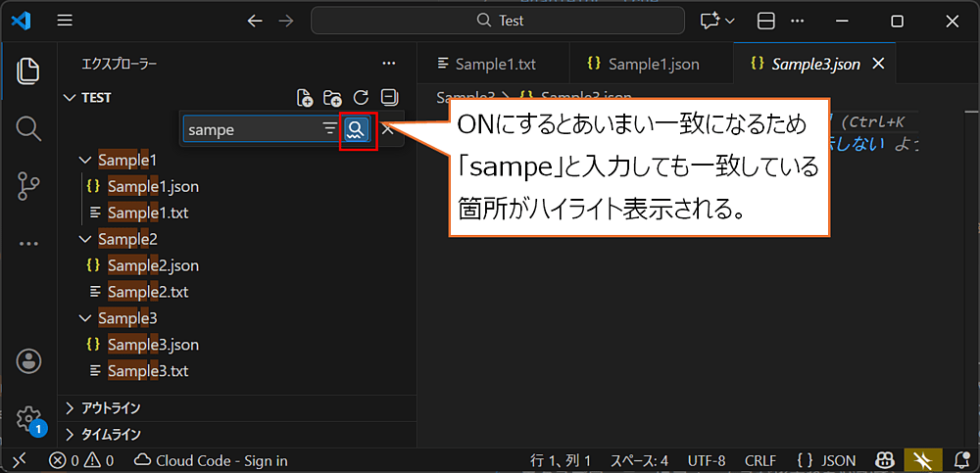Refresh the Explorer tree
Viewport: 980px width, 473px height.
(x=361, y=98)
